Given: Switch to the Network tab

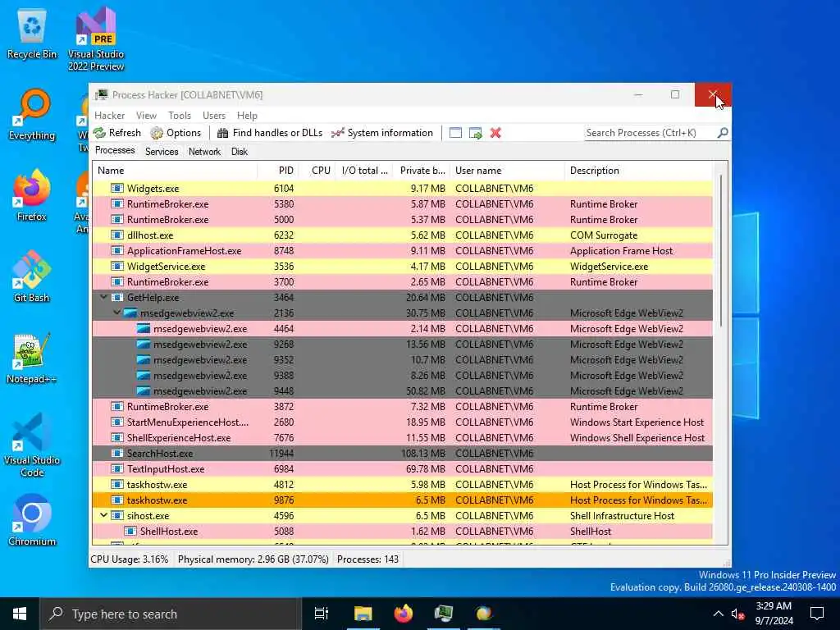Looking at the screenshot, I should click(204, 152).
